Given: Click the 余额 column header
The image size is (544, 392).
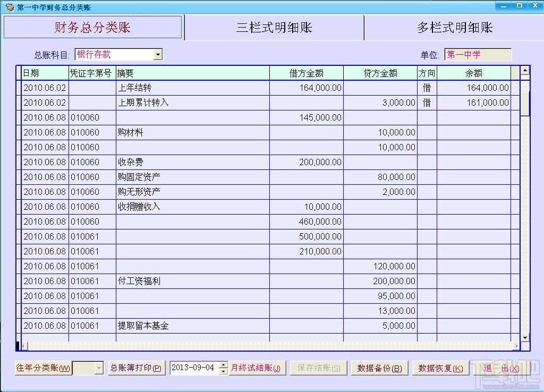Looking at the screenshot, I should [x=474, y=73].
